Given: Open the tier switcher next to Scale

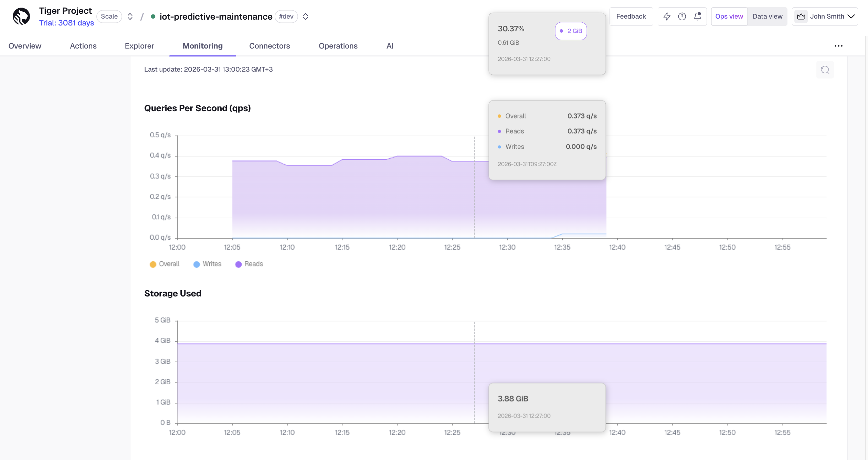Looking at the screenshot, I should [x=130, y=16].
